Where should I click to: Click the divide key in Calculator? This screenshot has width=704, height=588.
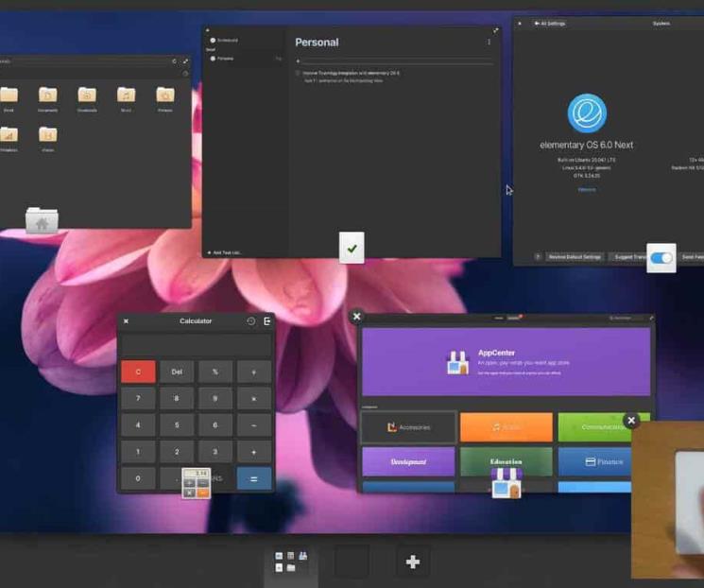point(254,372)
